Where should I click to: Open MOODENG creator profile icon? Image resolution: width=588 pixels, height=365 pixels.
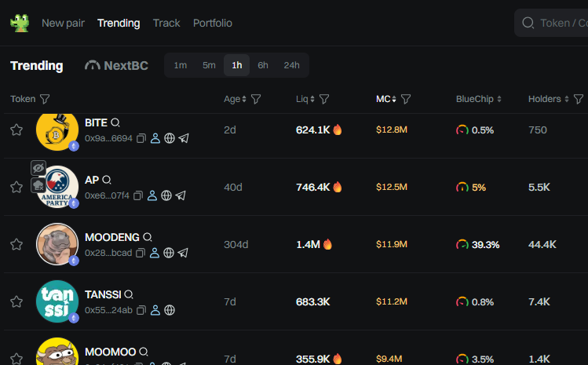coord(155,253)
